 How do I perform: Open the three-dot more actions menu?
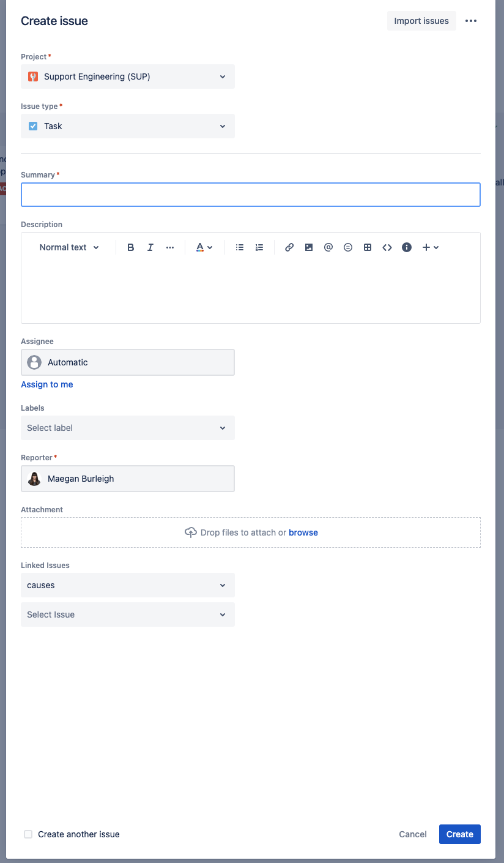tap(470, 21)
